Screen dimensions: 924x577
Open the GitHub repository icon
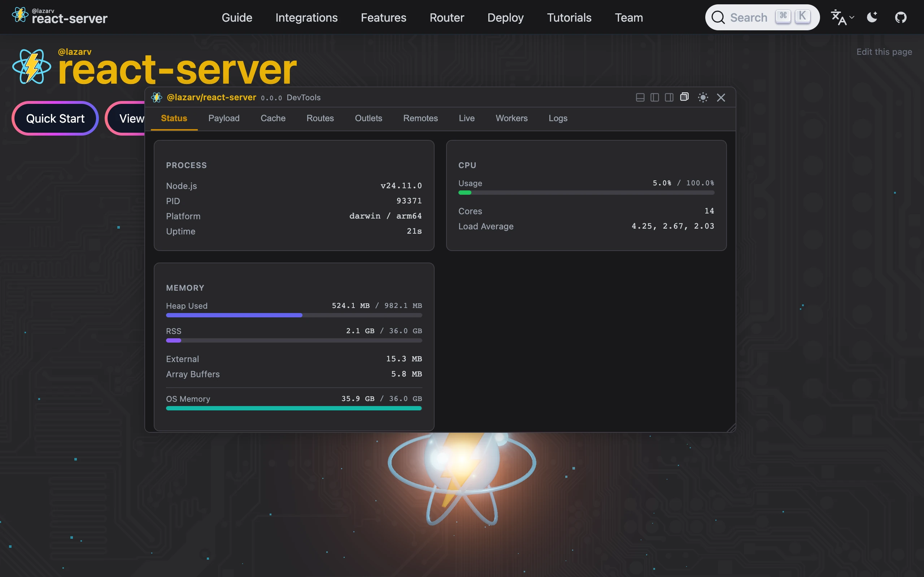900,18
